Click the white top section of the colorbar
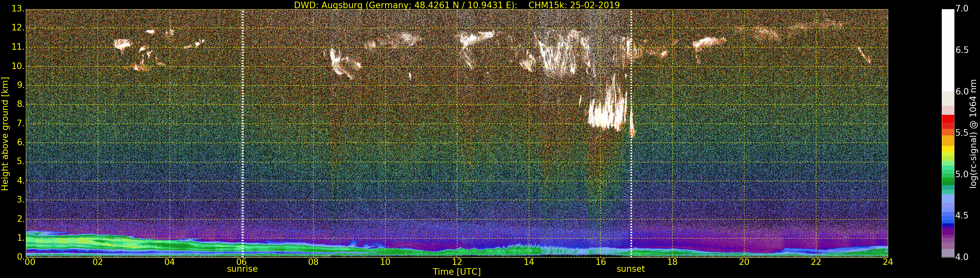The image size is (980, 278). (948, 49)
